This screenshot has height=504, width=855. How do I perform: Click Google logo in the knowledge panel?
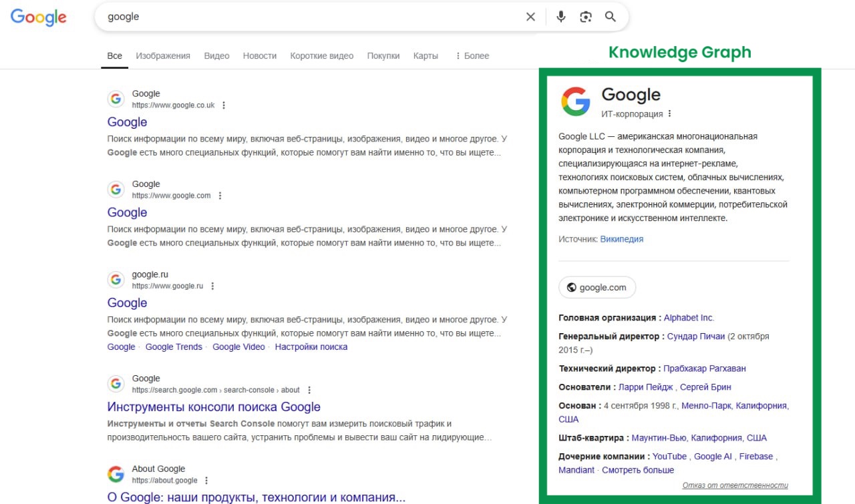click(576, 101)
